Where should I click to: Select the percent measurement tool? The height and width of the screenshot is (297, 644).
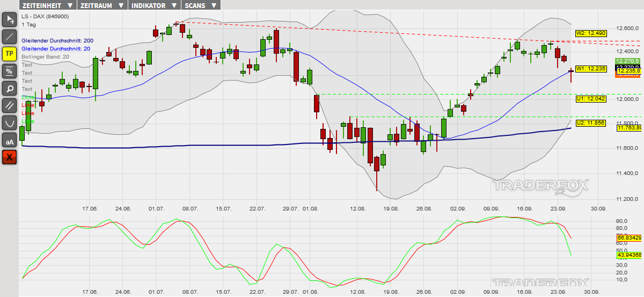pyautogui.click(x=10, y=71)
